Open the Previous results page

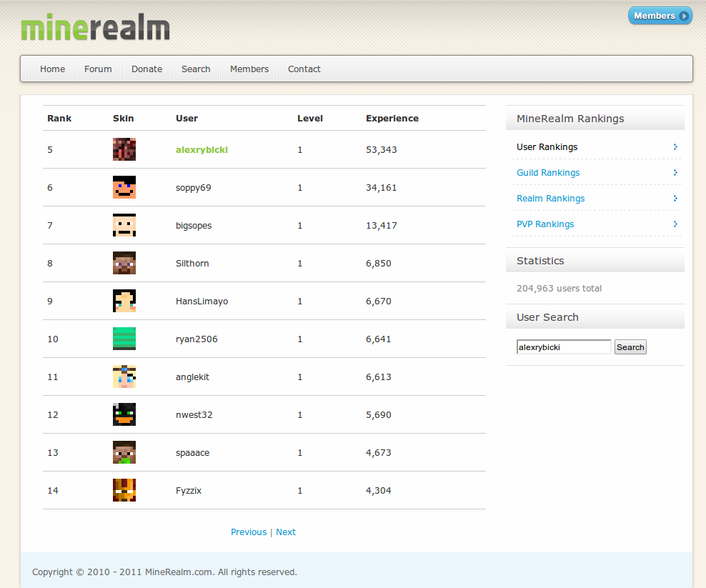pos(249,532)
